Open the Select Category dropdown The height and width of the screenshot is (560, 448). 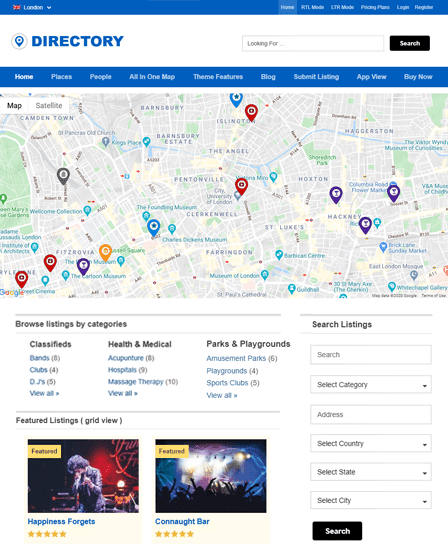371,385
